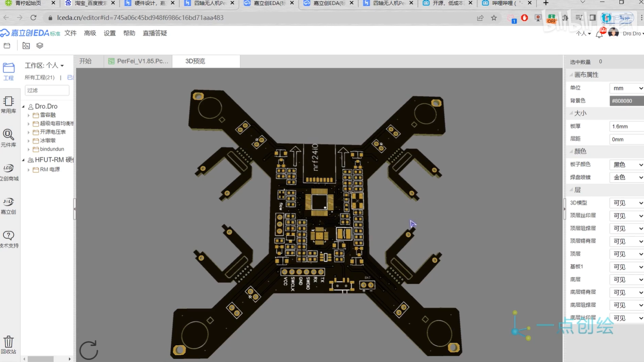Collapse the right properties panel handle
Screen dimensions: 644x362
tap(564, 209)
